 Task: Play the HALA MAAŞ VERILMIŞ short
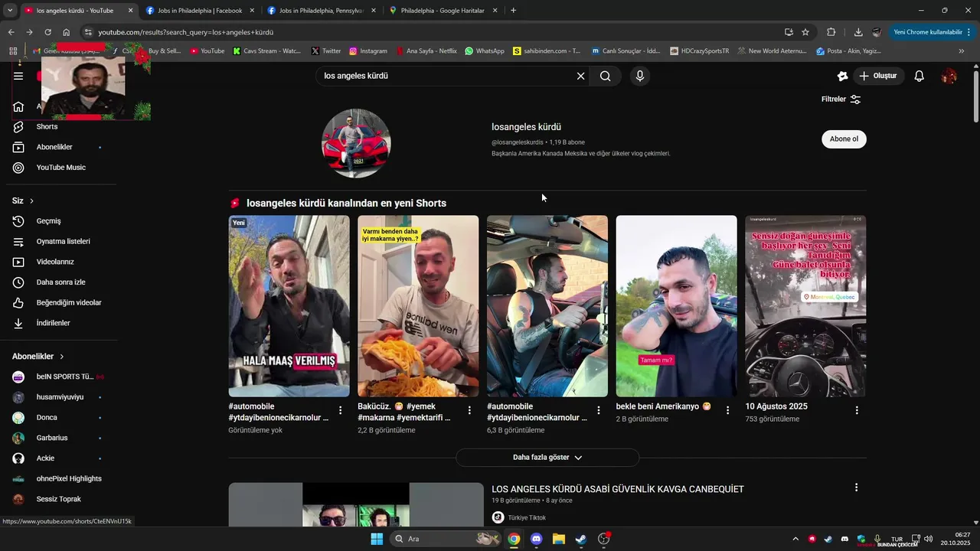point(289,306)
